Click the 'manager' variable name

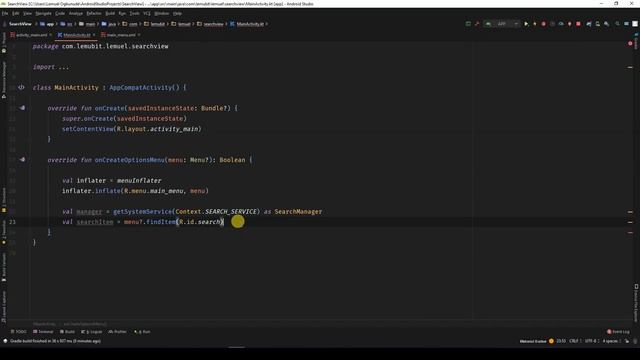(x=89, y=212)
